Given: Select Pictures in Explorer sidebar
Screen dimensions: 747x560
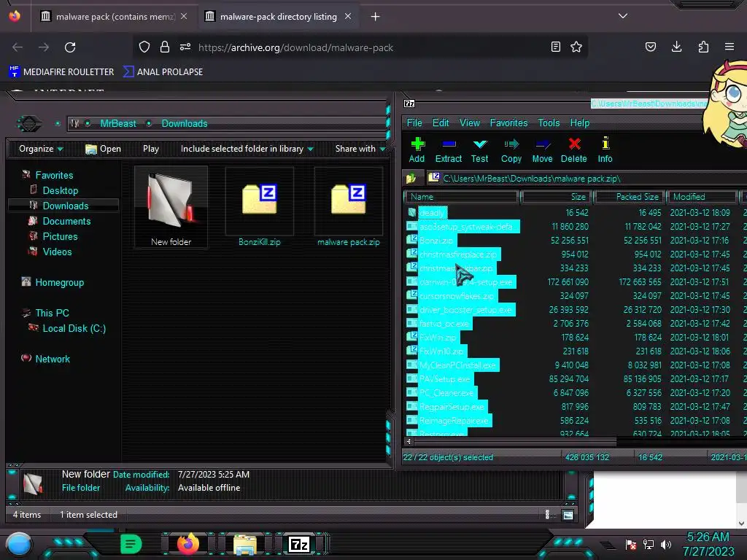Looking at the screenshot, I should click(60, 237).
